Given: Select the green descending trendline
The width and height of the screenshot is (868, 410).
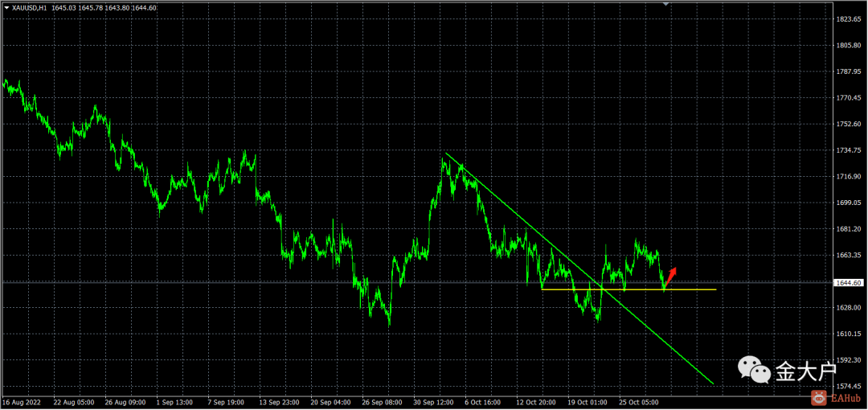Looking at the screenshot, I should click(x=579, y=269).
